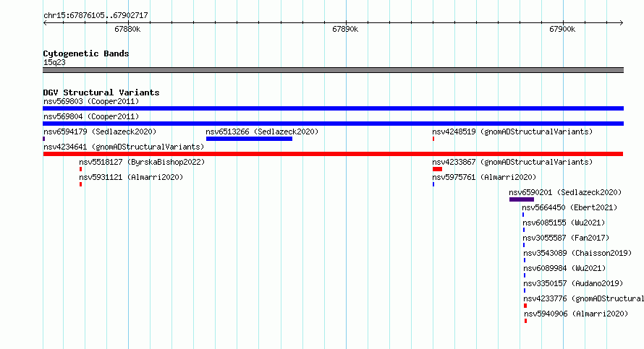Select the nsv6513266 (Sedlazeck2020) blue bar

click(250, 139)
